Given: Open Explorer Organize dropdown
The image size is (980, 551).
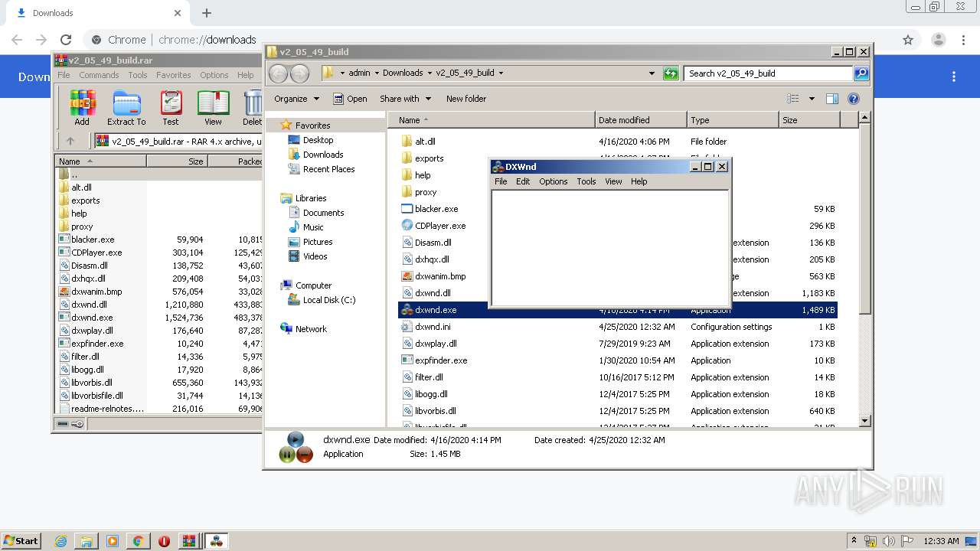Looking at the screenshot, I should (x=296, y=99).
